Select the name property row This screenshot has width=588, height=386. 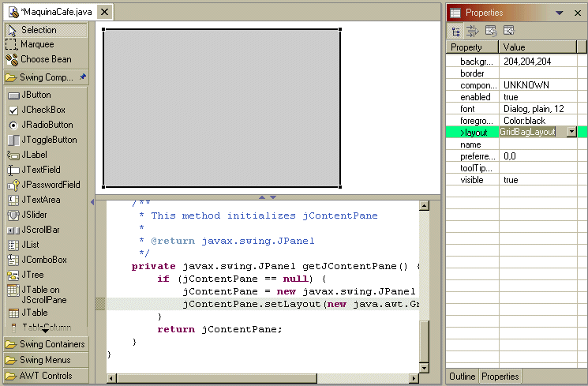pos(511,144)
